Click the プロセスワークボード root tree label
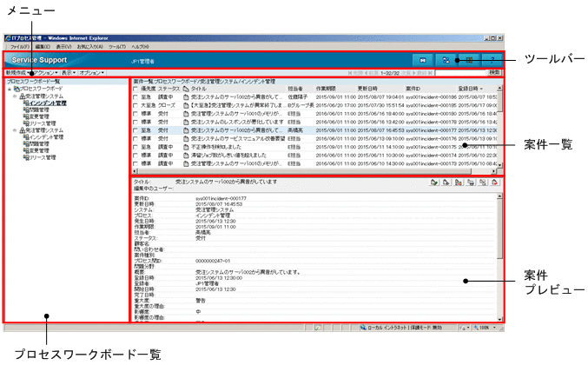 tap(41, 89)
